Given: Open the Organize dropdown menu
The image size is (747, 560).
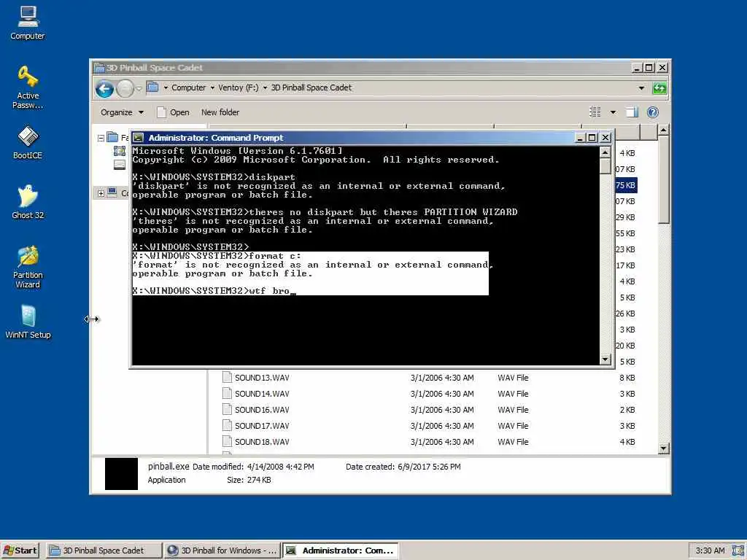Looking at the screenshot, I should [122, 112].
